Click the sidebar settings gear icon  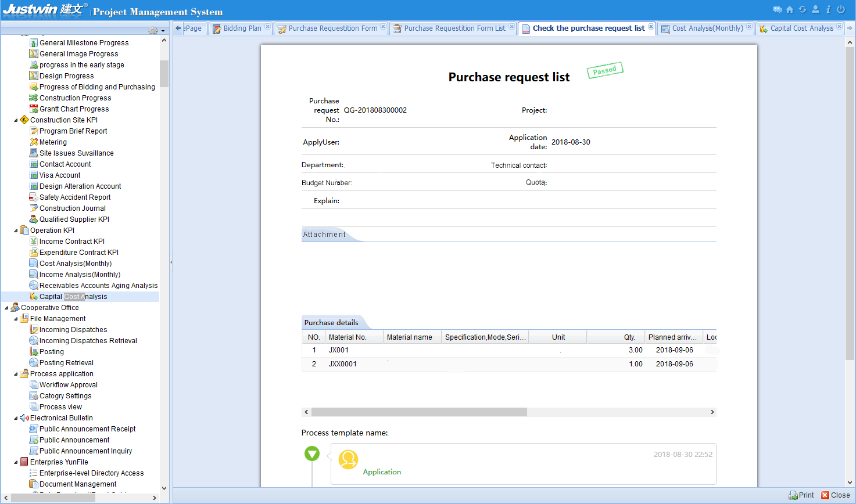[x=153, y=31]
